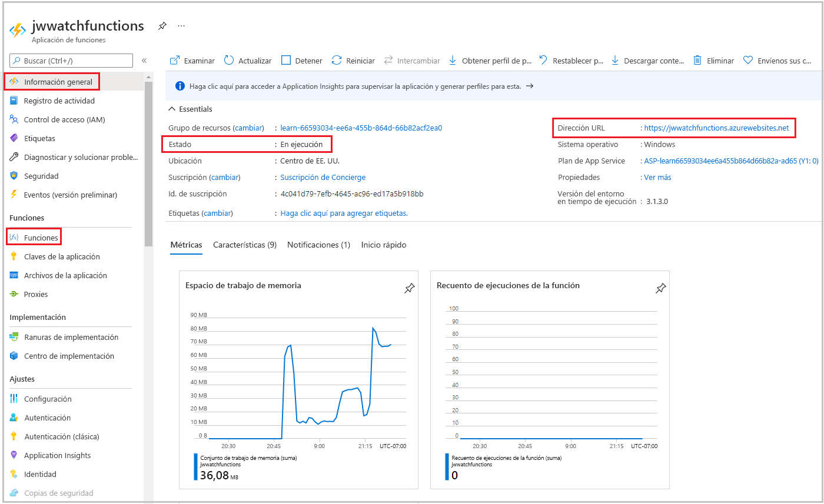Open Autenticación in the sidebar
Viewport: 824px width, 504px height.
pos(47,418)
